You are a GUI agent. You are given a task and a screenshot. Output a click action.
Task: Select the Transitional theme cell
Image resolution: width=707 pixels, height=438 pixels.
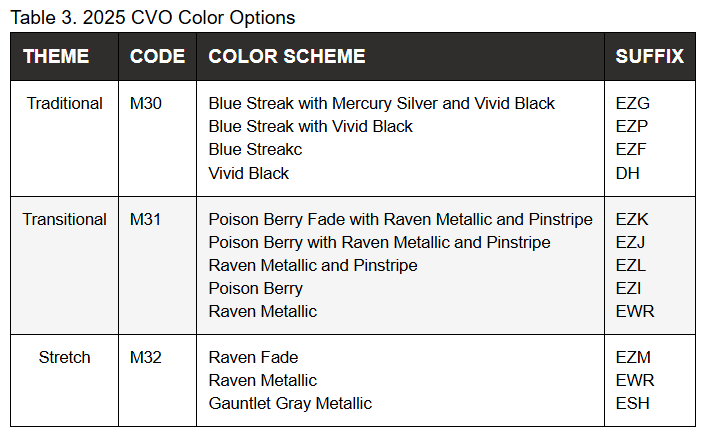coord(65,219)
